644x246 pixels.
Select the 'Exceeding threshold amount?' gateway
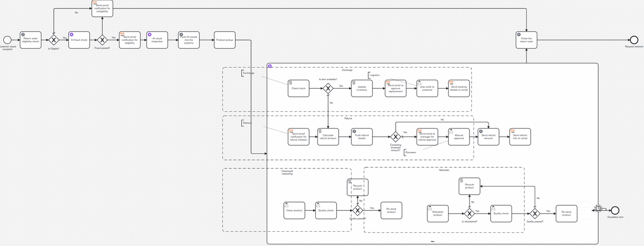(x=395, y=137)
